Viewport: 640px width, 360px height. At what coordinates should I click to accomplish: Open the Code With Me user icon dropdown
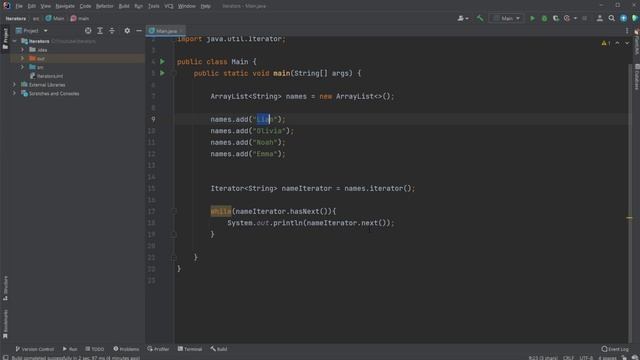tap(463, 18)
